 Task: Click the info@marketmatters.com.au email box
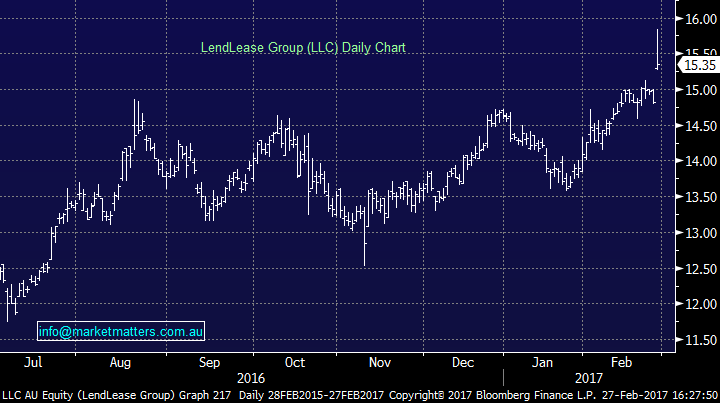121,331
